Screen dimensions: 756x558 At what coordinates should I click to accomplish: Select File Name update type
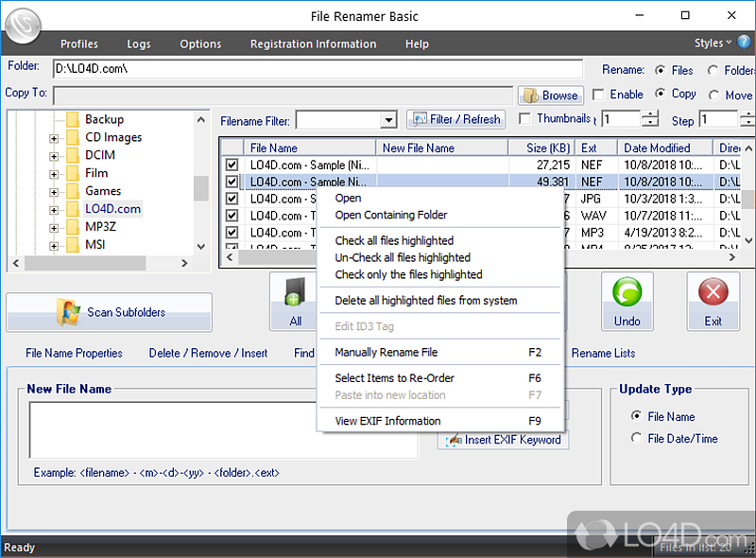point(636,415)
